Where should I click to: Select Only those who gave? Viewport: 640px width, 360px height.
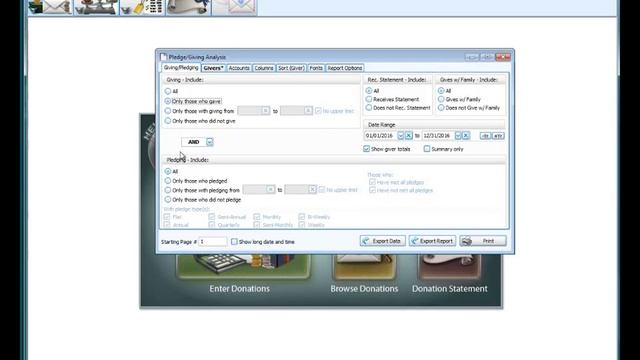pyautogui.click(x=168, y=101)
